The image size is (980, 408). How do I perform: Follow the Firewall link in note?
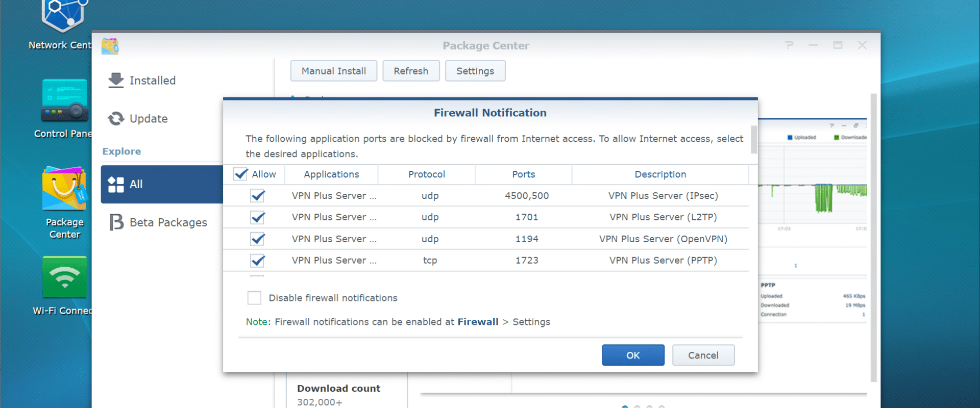[x=478, y=322]
